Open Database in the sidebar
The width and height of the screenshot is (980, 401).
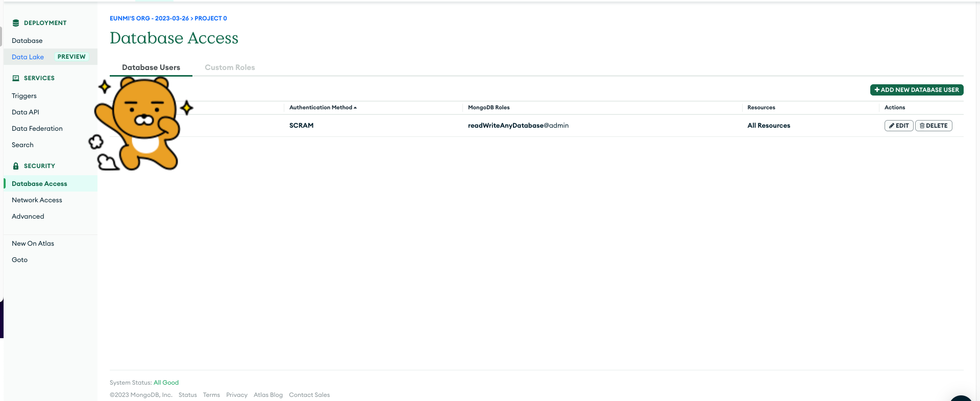click(x=27, y=41)
